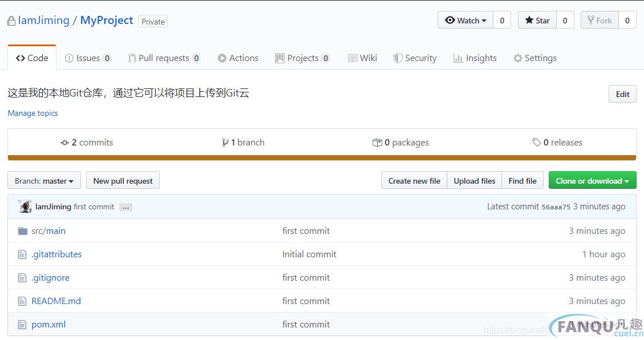Expand the Branch: master selector

point(44,181)
